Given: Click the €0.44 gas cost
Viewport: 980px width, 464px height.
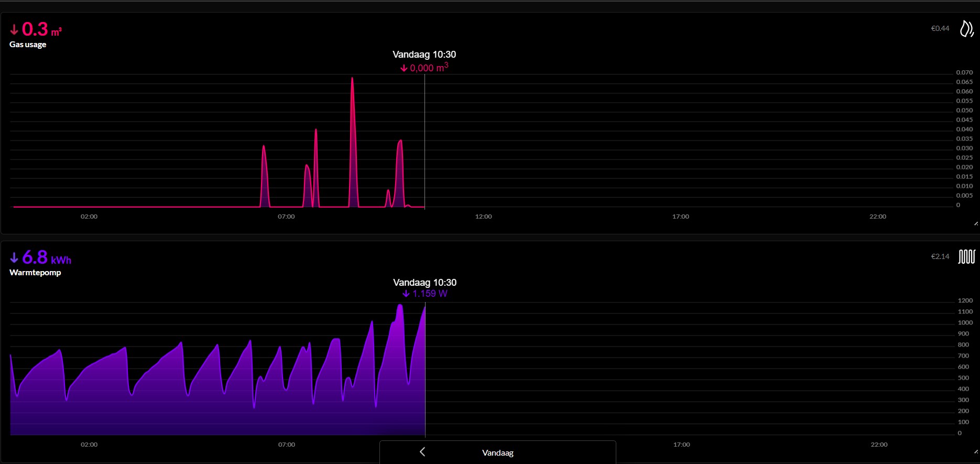Looking at the screenshot, I should pyautogui.click(x=940, y=29).
